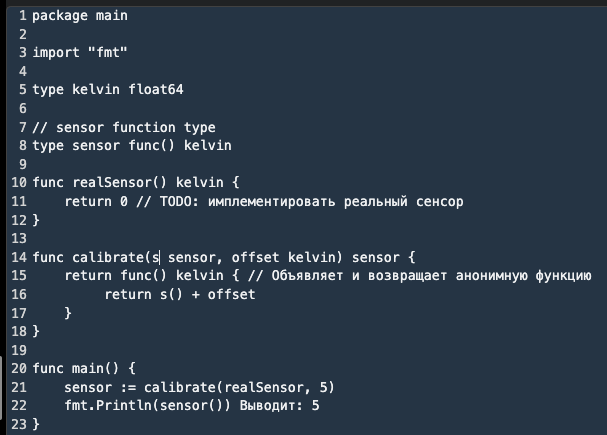This screenshot has height=435, width=607.
Task: Click "float64" in the kelvin type definition
Action: [x=156, y=89]
